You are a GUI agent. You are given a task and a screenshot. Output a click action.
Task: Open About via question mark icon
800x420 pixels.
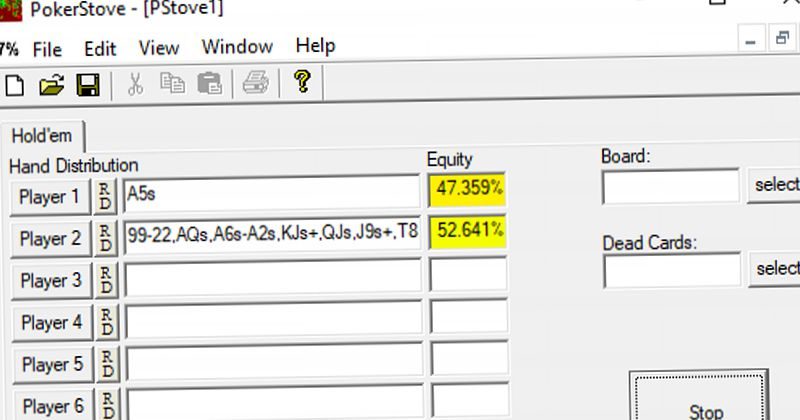[302, 81]
